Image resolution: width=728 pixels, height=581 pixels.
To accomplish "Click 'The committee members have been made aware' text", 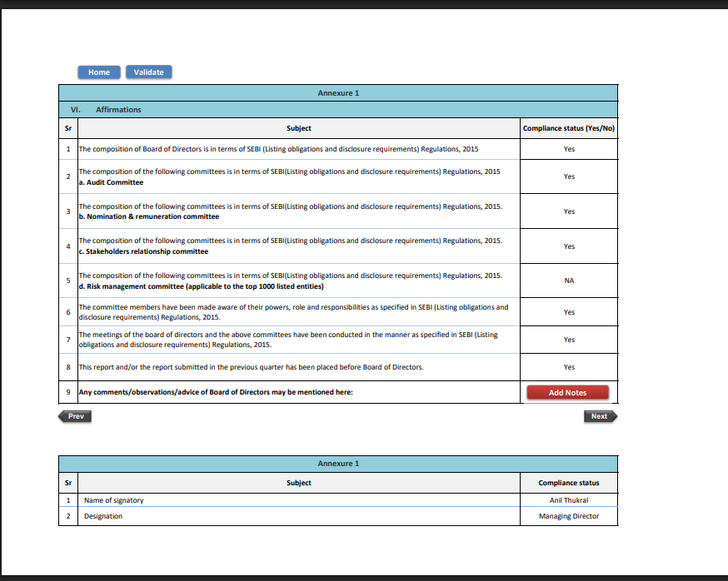I will click(x=293, y=312).
